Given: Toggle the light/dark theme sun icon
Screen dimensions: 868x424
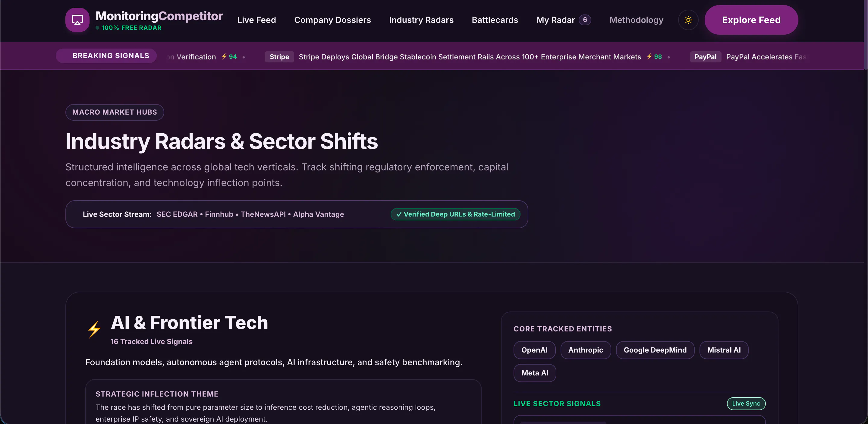Looking at the screenshot, I should 688,20.
